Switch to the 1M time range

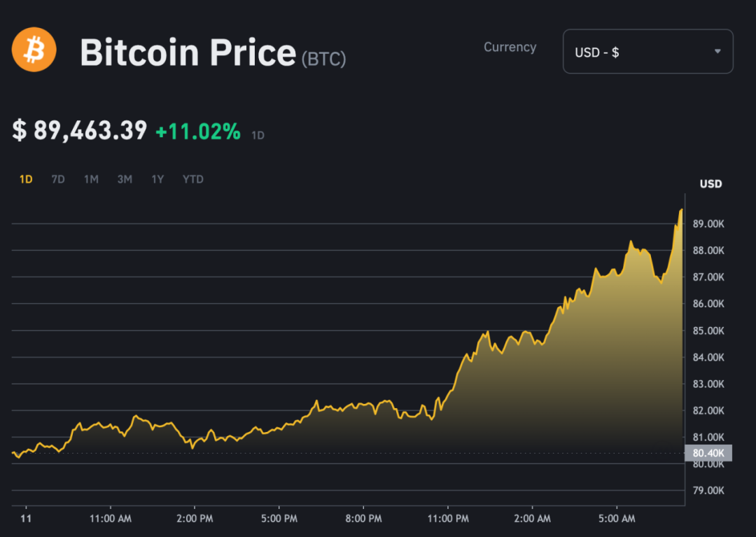(x=91, y=179)
